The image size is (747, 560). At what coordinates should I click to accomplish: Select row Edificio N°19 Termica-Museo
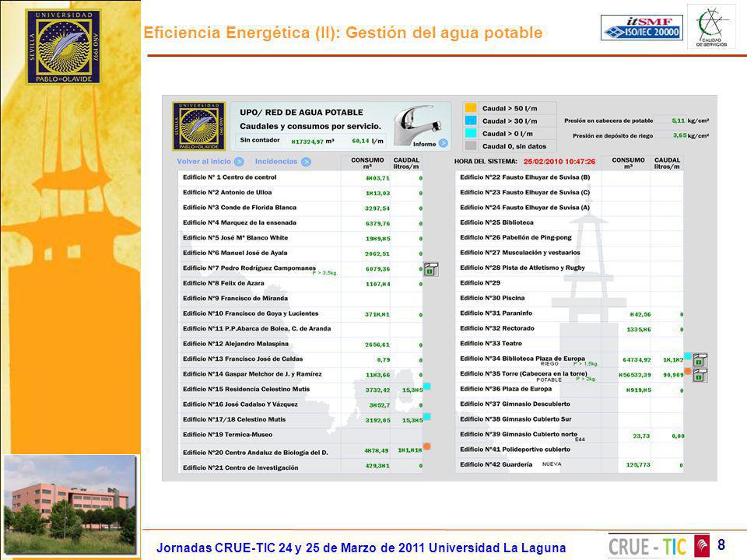tap(300, 436)
